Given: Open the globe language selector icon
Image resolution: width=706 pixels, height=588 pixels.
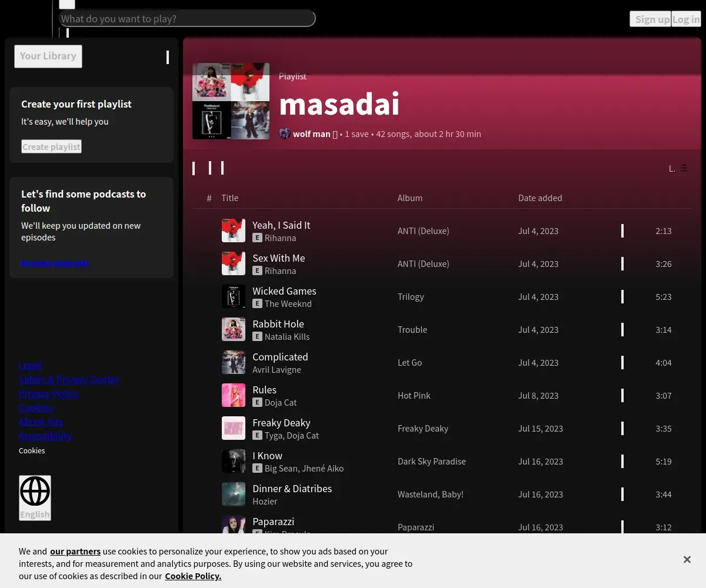Looking at the screenshot, I should (x=35, y=491).
